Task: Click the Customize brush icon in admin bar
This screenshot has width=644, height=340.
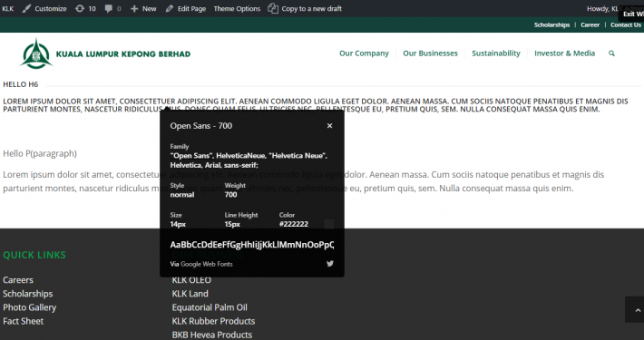Action: 26,9
